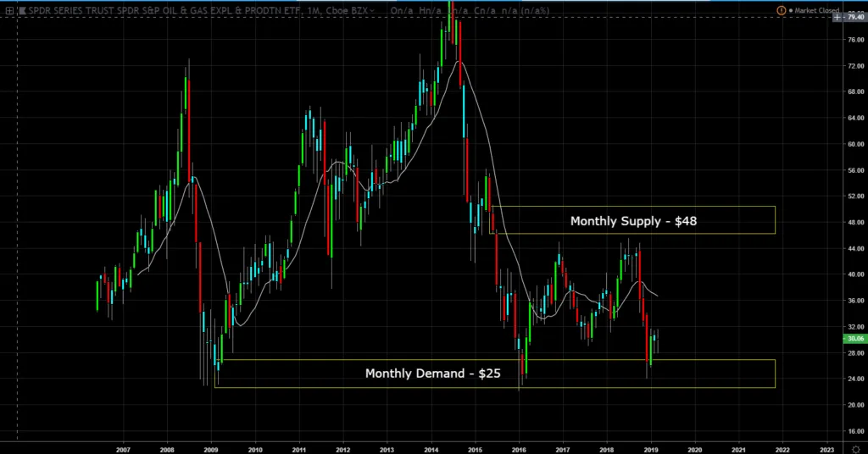868x454 pixels.
Task: Click the 2009 label on time axis
Action: [x=211, y=450]
